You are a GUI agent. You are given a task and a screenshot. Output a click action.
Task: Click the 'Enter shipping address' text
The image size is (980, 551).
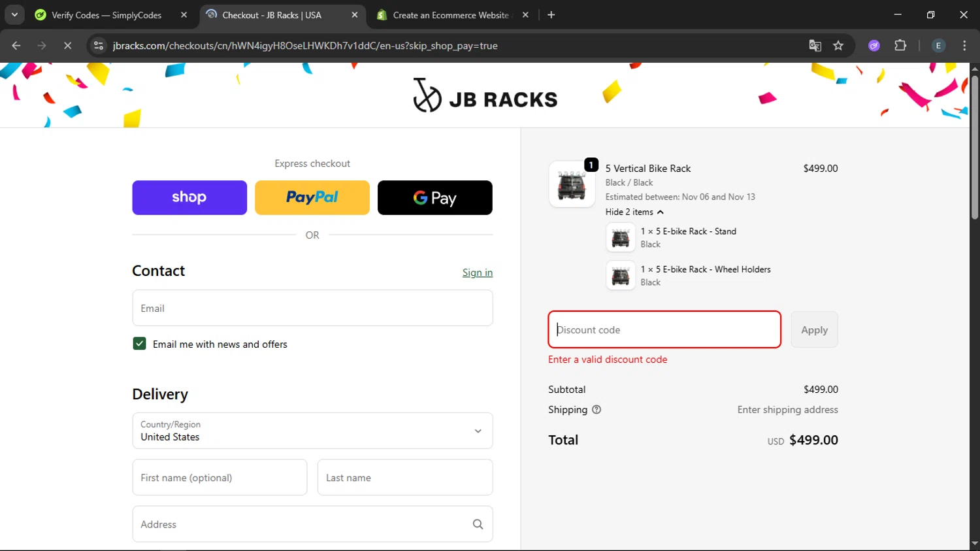tap(787, 410)
